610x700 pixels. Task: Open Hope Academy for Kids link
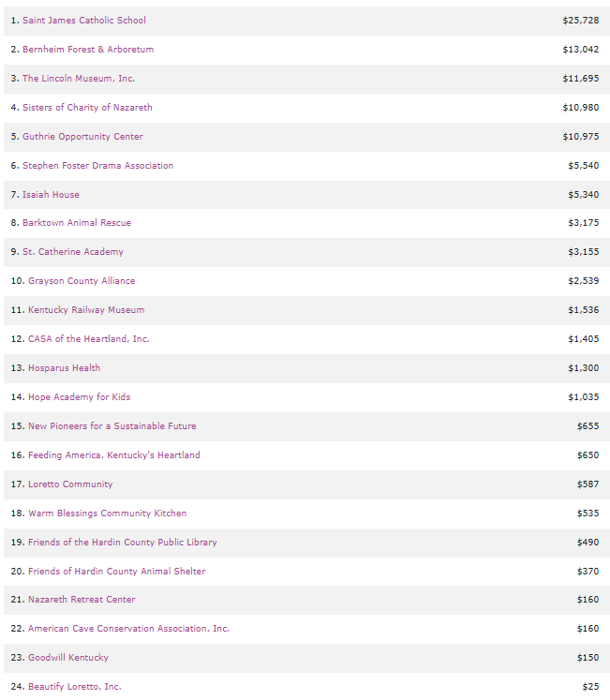[80, 397]
